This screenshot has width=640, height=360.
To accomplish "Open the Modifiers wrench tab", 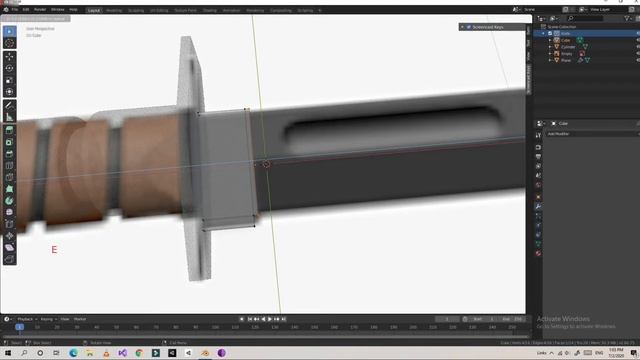I will click(538, 207).
